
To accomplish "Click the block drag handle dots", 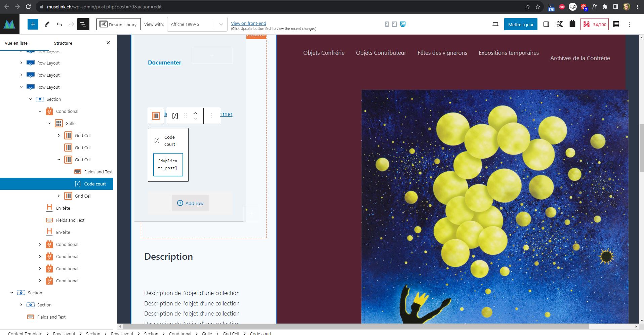I will point(185,116).
